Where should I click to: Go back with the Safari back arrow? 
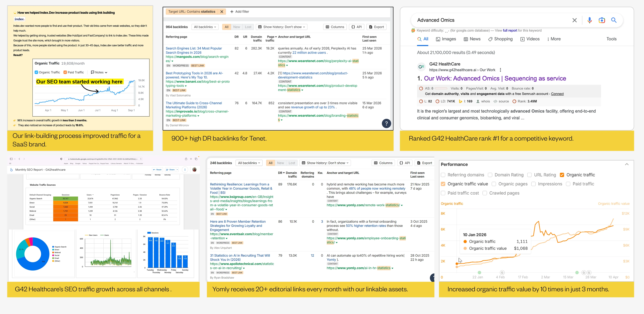click(x=19, y=159)
